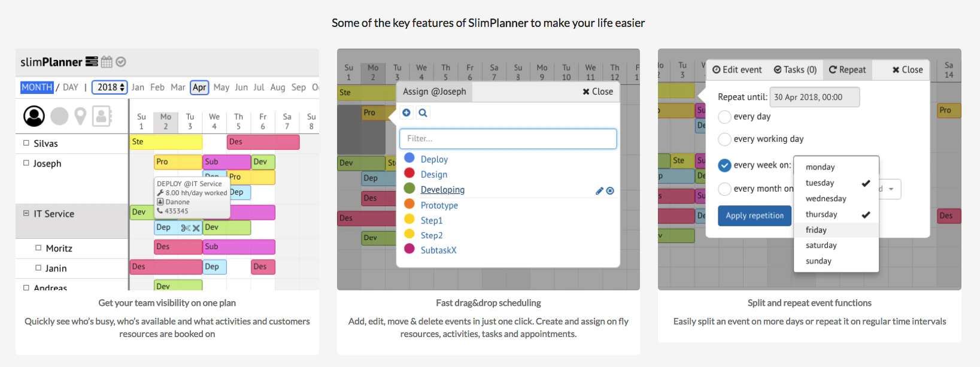Click the calendar icon beside slimPlanner logo
The image size is (980, 367).
point(107,62)
